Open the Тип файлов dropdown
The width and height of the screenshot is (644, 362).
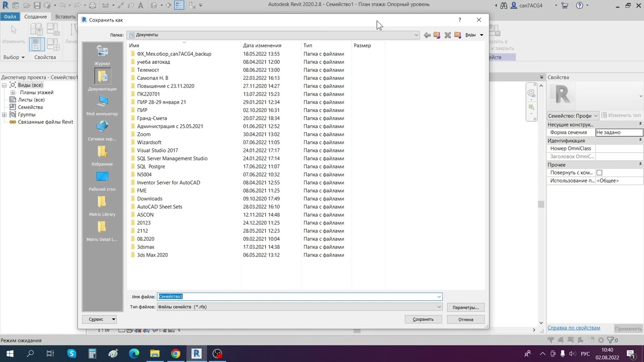[x=439, y=307]
